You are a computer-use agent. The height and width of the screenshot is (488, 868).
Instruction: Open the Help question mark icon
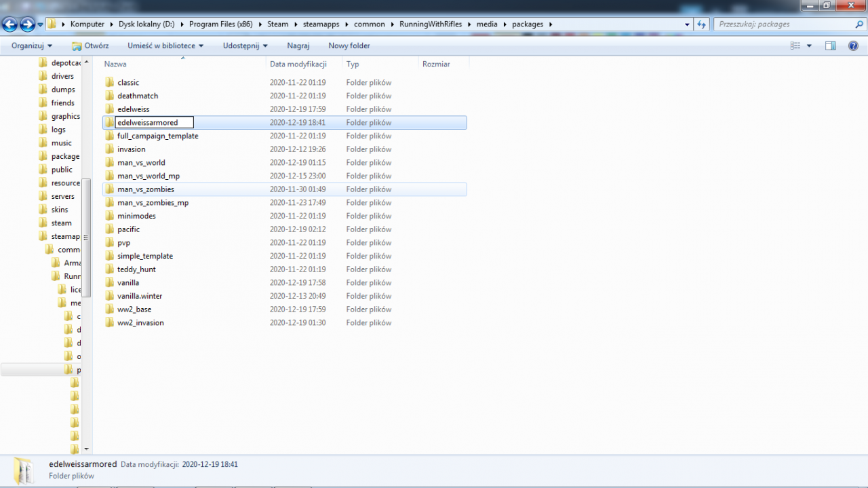pyautogui.click(x=853, y=45)
